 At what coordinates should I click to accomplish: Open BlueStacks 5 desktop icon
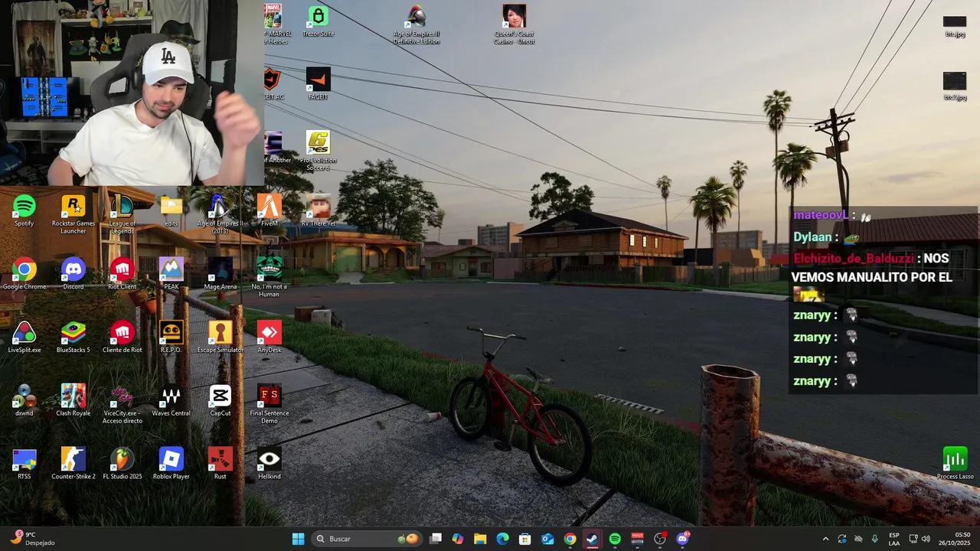(73, 337)
